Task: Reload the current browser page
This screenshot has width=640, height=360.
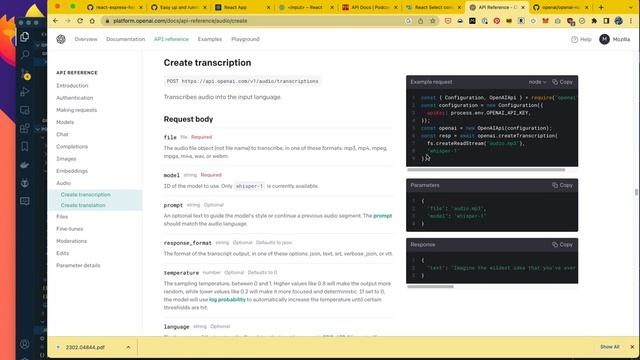Action: (80, 21)
